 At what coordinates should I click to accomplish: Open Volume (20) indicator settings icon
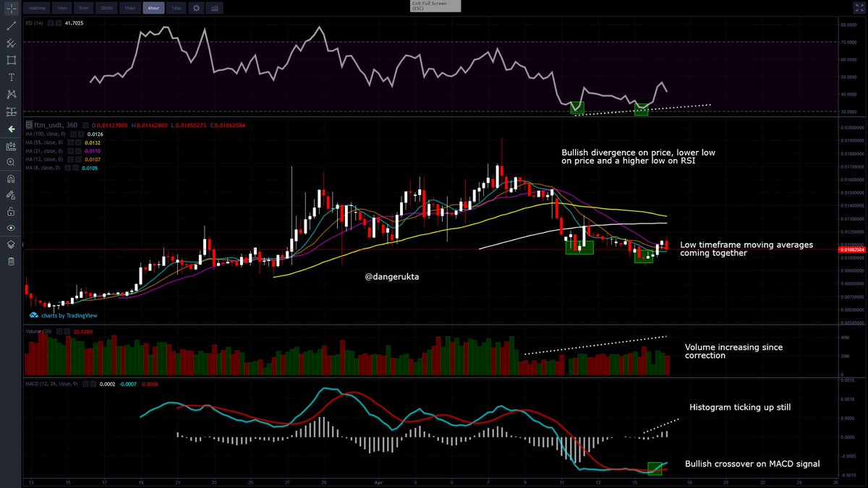pyautogui.click(x=59, y=331)
